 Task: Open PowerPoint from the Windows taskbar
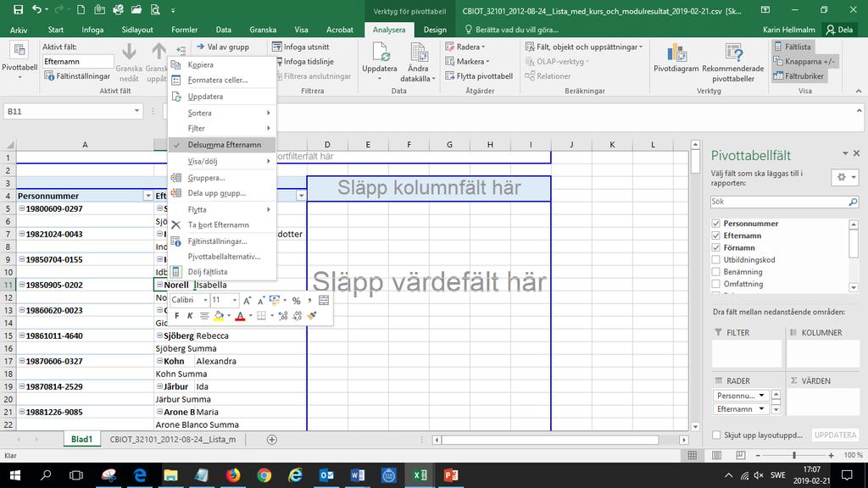pos(451,475)
